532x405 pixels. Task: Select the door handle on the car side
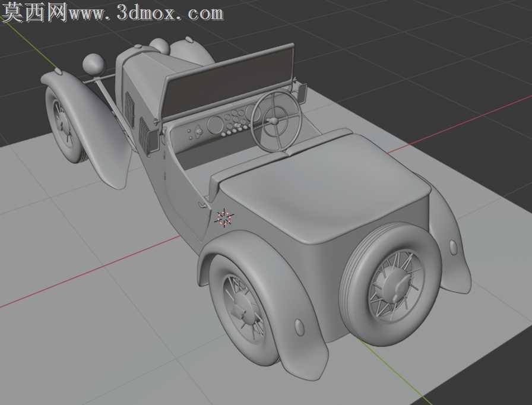pyautogui.click(x=202, y=204)
